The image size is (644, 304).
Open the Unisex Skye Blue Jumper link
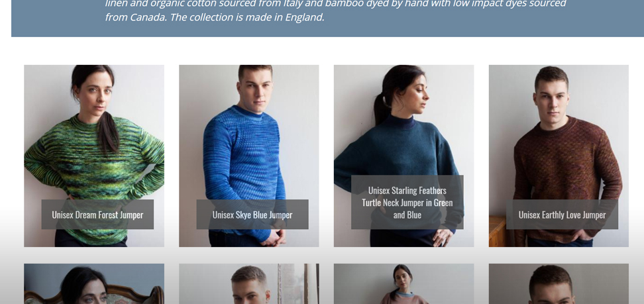pos(252,215)
